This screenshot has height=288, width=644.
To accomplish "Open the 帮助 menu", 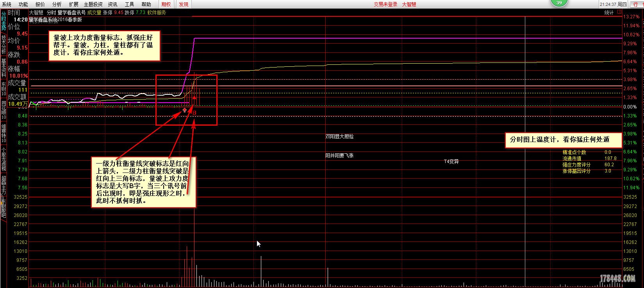I will pos(146,4).
